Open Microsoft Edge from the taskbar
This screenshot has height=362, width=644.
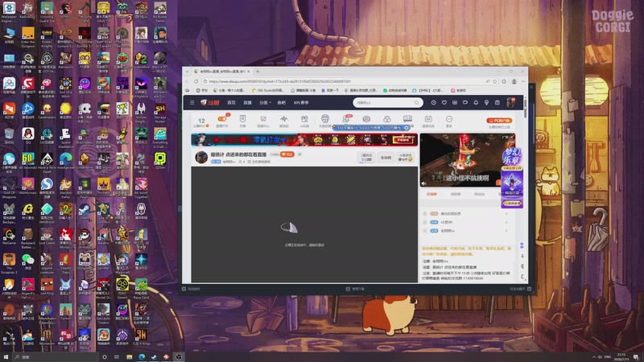[x=142, y=357]
